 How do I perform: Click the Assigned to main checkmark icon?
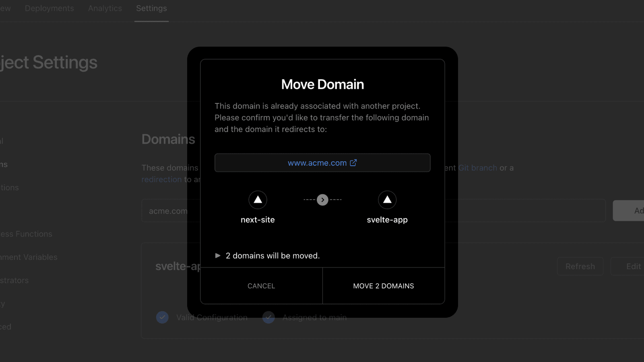(x=268, y=317)
